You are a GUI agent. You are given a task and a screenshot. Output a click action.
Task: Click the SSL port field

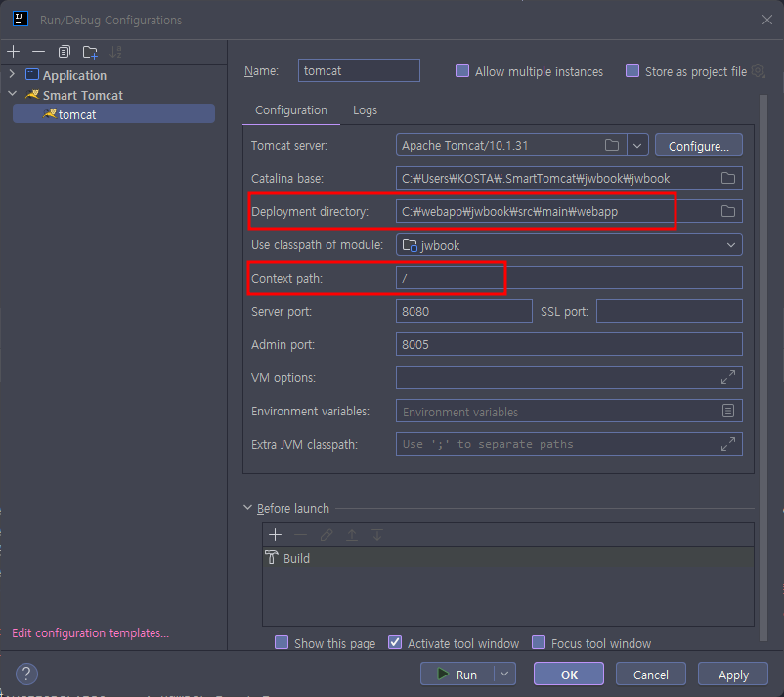[670, 311]
